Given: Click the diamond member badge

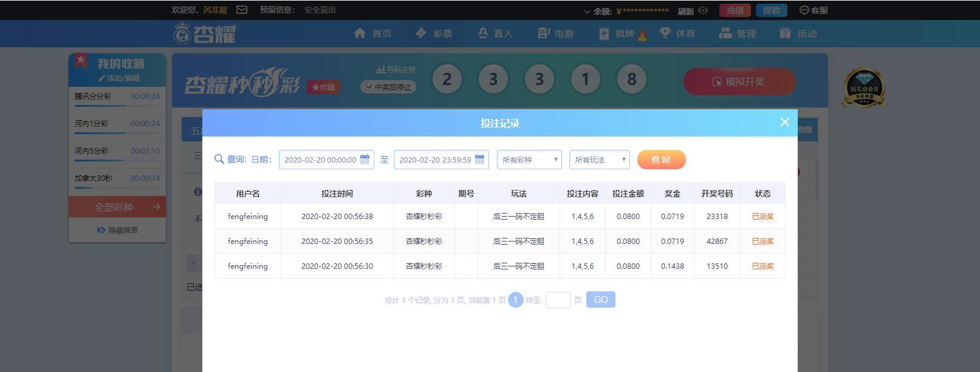Looking at the screenshot, I should point(864,88).
